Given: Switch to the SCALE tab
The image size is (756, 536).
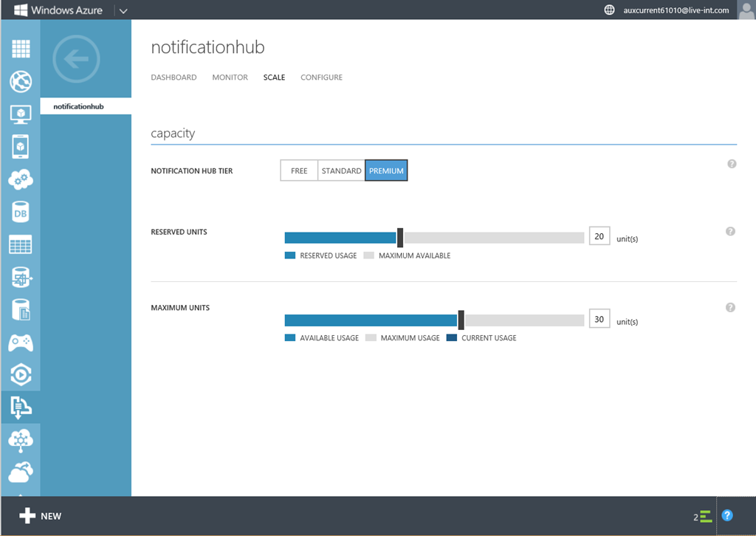Looking at the screenshot, I should click(x=274, y=77).
